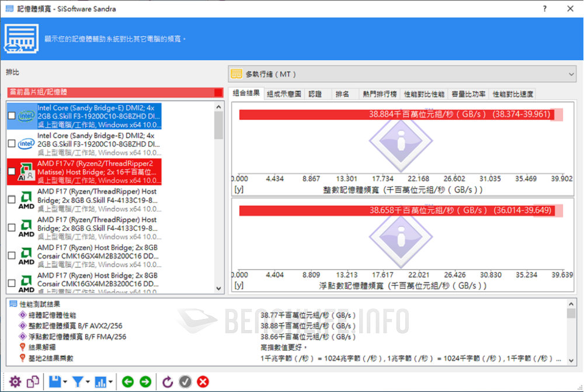Open the filter icon dropdown arrow
The height and width of the screenshot is (392, 584).
[x=89, y=382]
